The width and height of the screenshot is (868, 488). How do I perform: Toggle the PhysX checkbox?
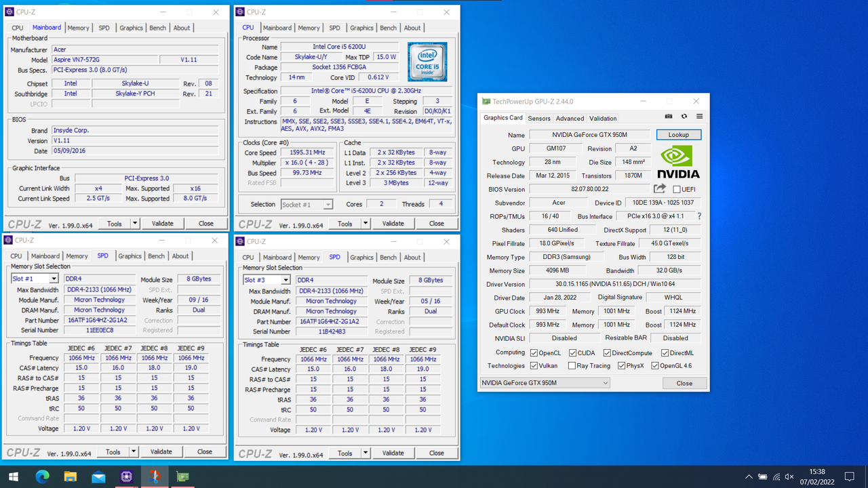621,365
